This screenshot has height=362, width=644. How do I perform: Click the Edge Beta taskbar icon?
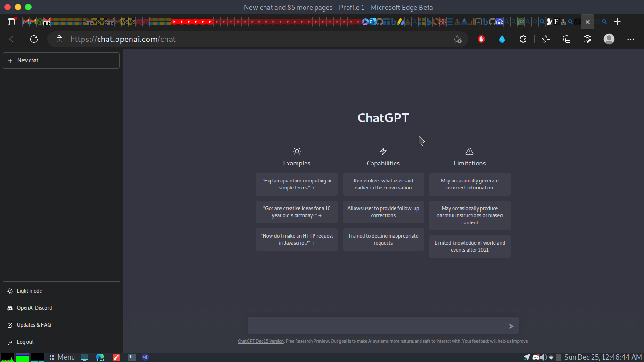[100, 357]
